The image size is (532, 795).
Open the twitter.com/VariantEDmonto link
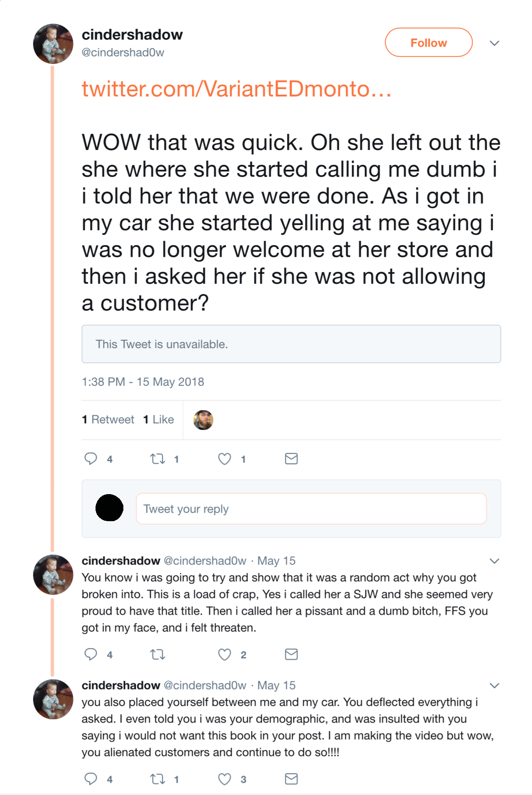(x=236, y=89)
